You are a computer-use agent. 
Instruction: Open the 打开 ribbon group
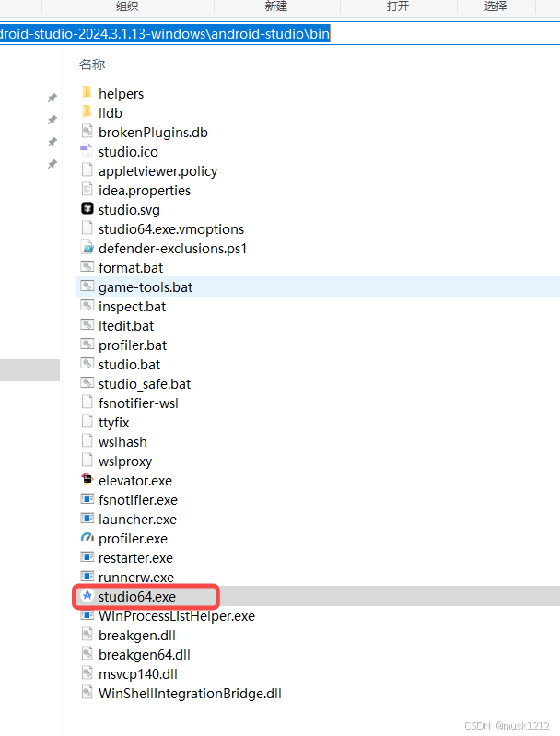click(x=398, y=6)
